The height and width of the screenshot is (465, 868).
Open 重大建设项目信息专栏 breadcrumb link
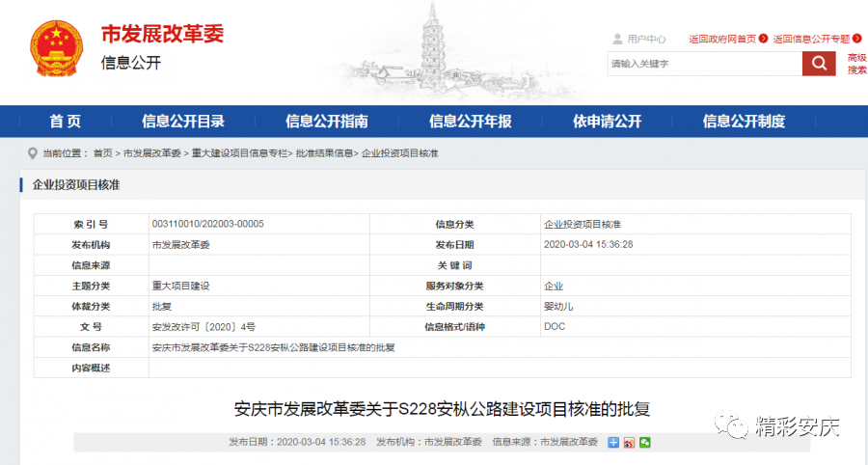click(239, 153)
